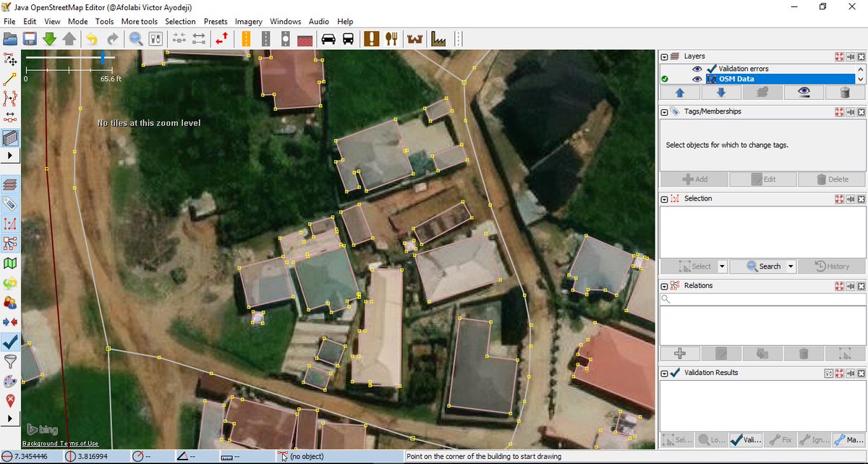Apply the bus preset icon
868x464 pixels.
[348, 38]
